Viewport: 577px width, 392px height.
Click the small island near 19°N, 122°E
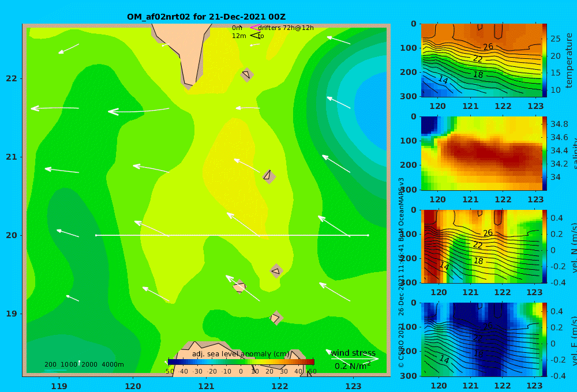pos(276,318)
